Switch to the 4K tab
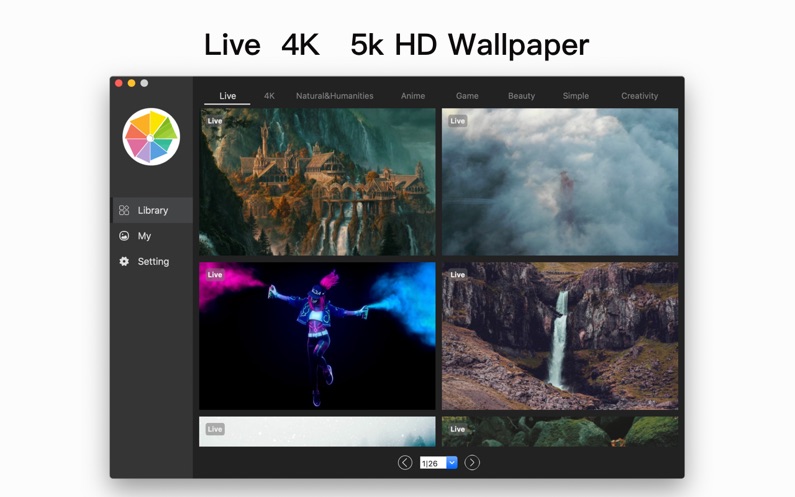795x497 pixels. [269, 96]
